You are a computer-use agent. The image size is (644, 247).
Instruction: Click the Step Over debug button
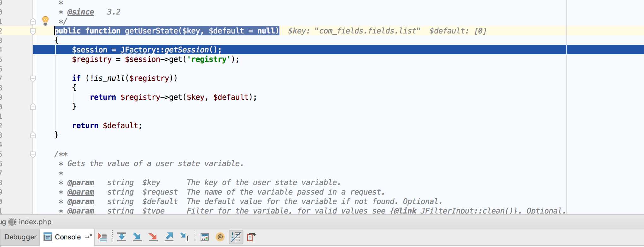pos(122,237)
